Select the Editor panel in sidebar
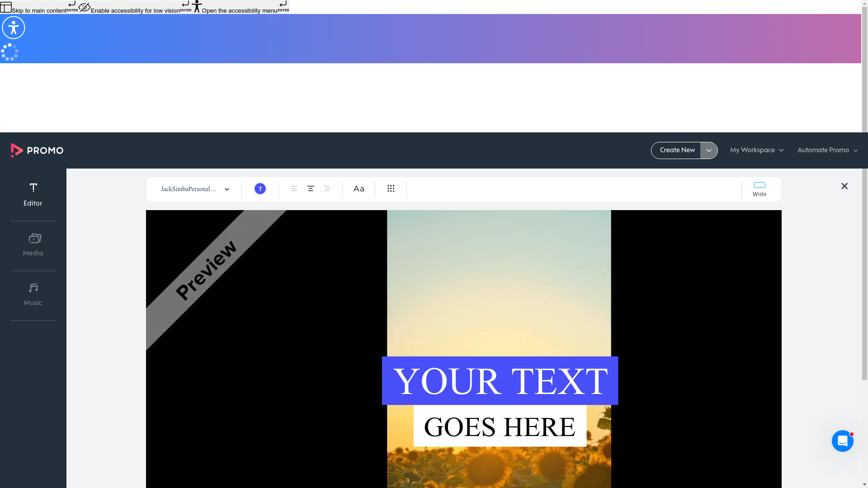This screenshot has height=488, width=868. (33, 194)
